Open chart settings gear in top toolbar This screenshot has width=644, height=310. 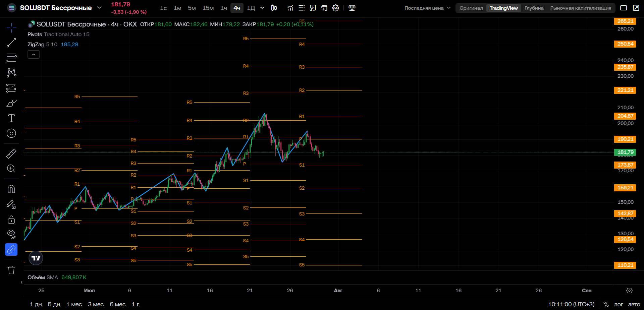[335, 8]
